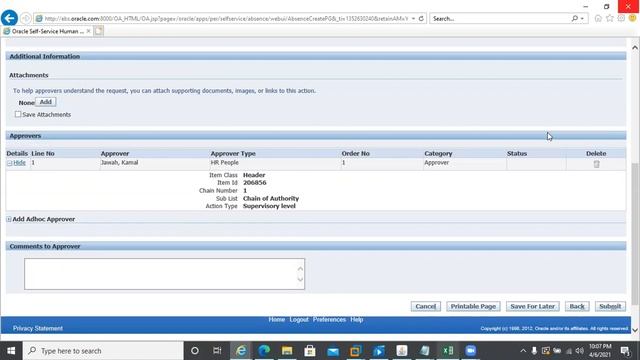Show hidden system tray icons chevron
Screen dimensions: 640x360
(x=523, y=351)
